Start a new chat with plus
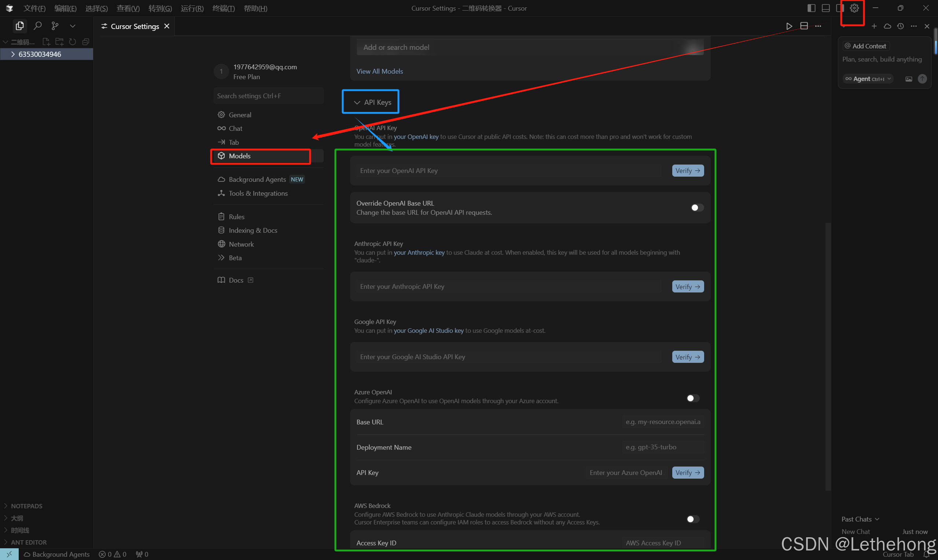 [874, 26]
